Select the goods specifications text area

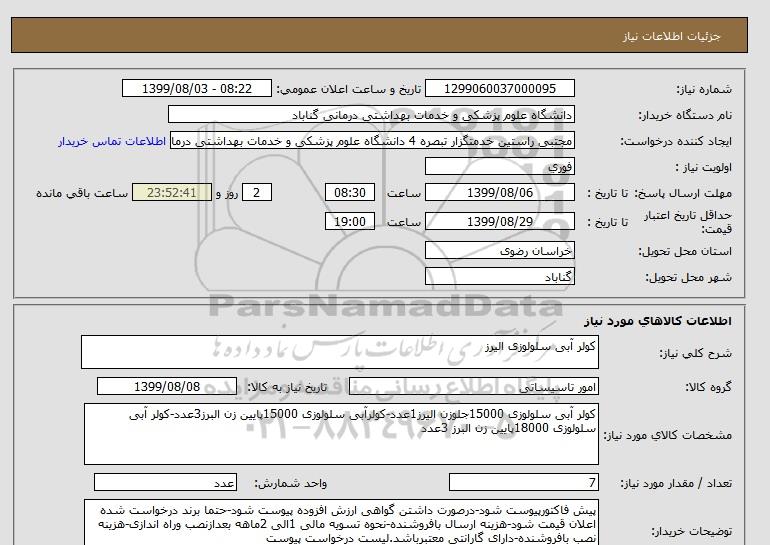click(341, 434)
